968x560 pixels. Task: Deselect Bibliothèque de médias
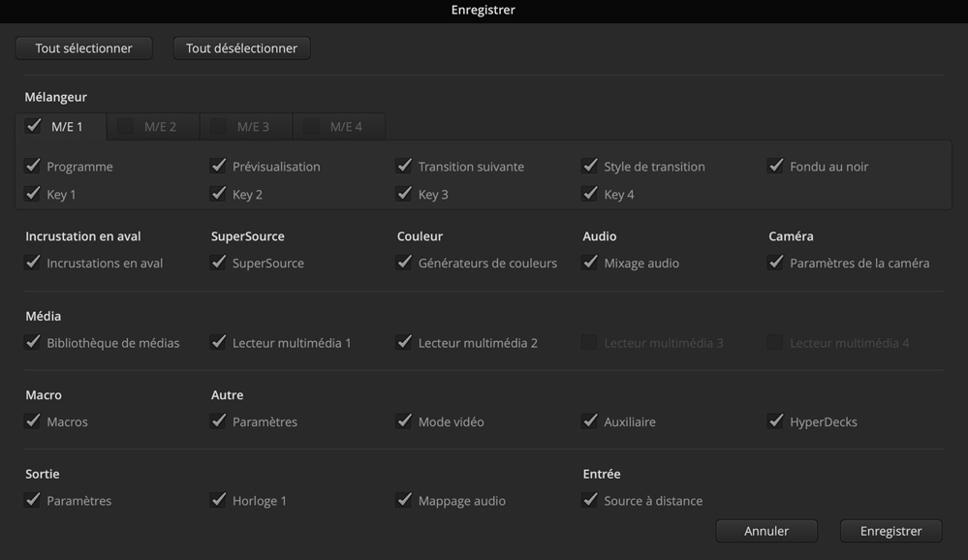[33, 342]
